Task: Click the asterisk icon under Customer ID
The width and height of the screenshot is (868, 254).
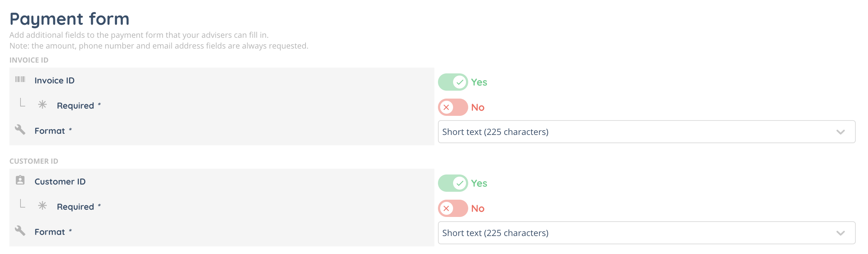Action: tap(42, 206)
